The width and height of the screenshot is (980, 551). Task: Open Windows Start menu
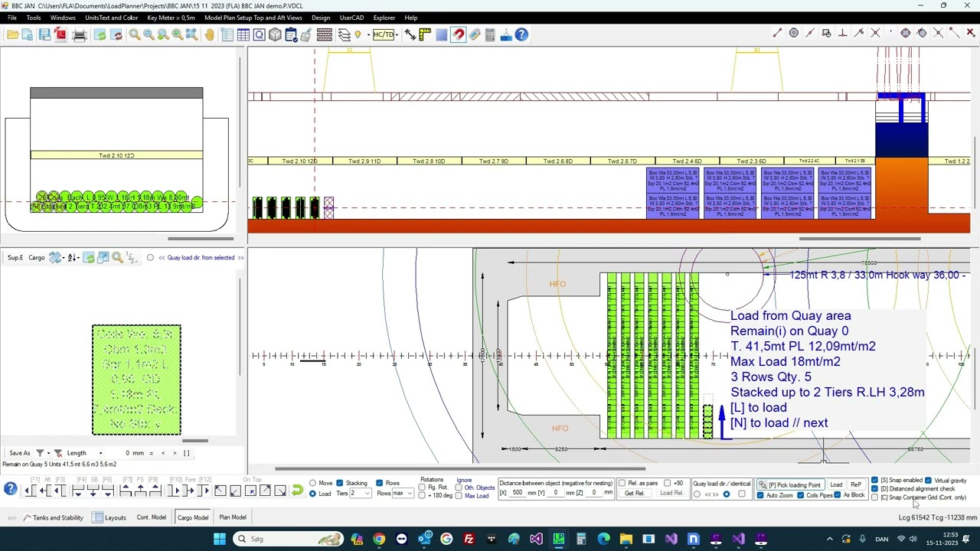click(x=220, y=539)
